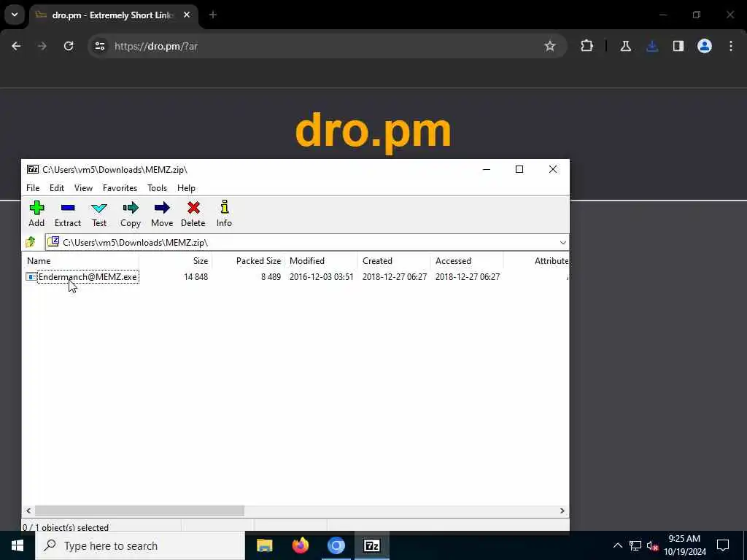Viewport: 747px width, 560px height.
Task: Expand the 7-Zip address path dropdown
Action: coord(562,243)
